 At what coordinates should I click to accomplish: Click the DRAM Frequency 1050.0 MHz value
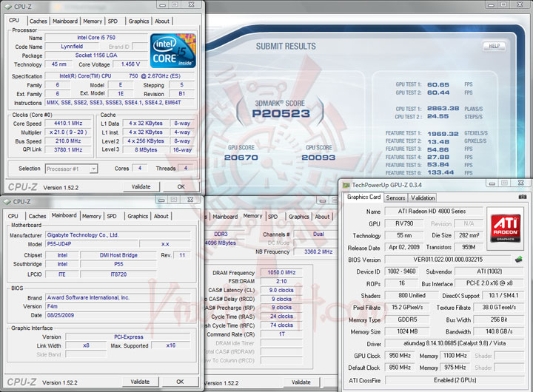pos(281,272)
